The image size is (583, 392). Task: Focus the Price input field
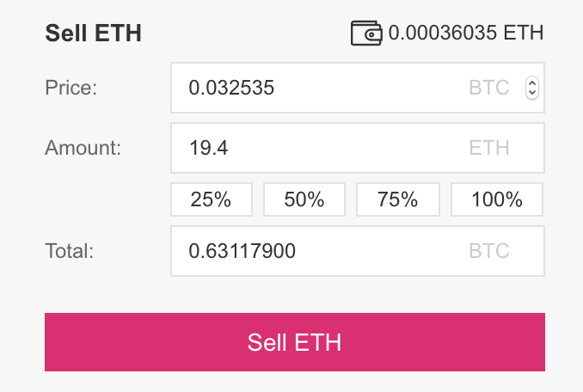(318, 88)
